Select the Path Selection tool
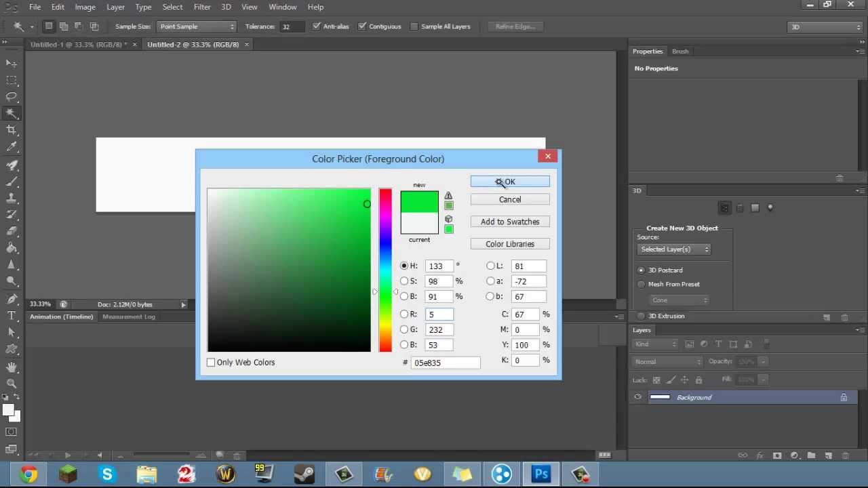The width and height of the screenshot is (868, 488). click(x=12, y=332)
